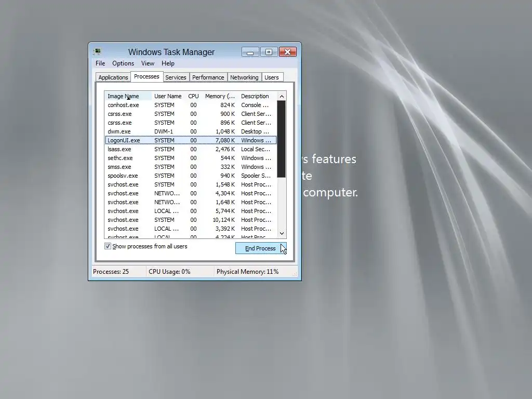Select the dwm.exe process
Screen dimensions: 532x399
191,131
